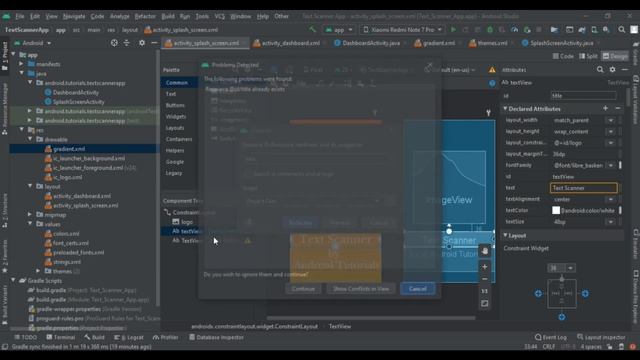Open the Terminal tool window
This screenshot has width=640, height=360.
(x=60, y=337)
